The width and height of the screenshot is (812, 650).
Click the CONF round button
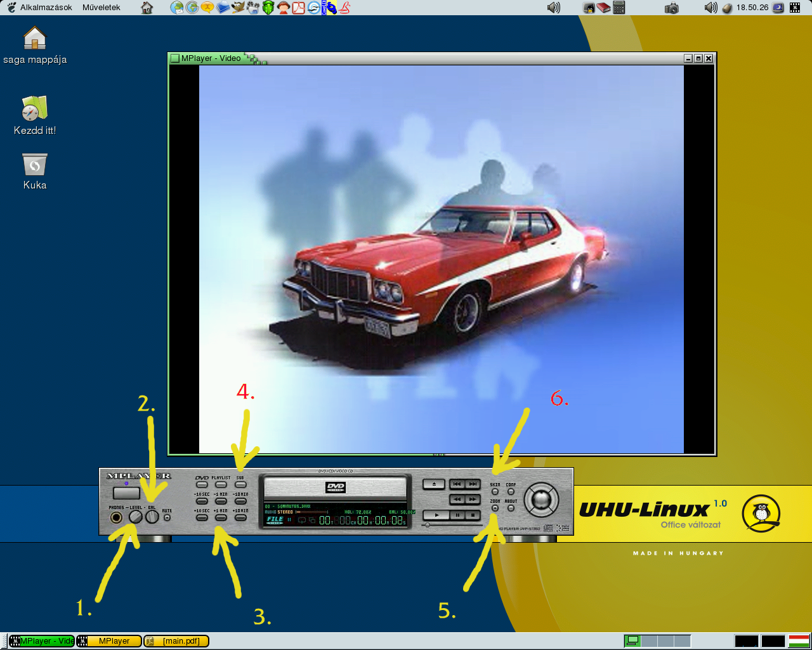[x=511, y=491]
